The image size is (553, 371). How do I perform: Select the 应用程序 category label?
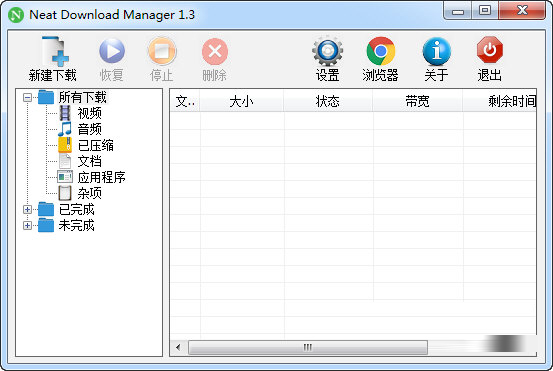102,177
